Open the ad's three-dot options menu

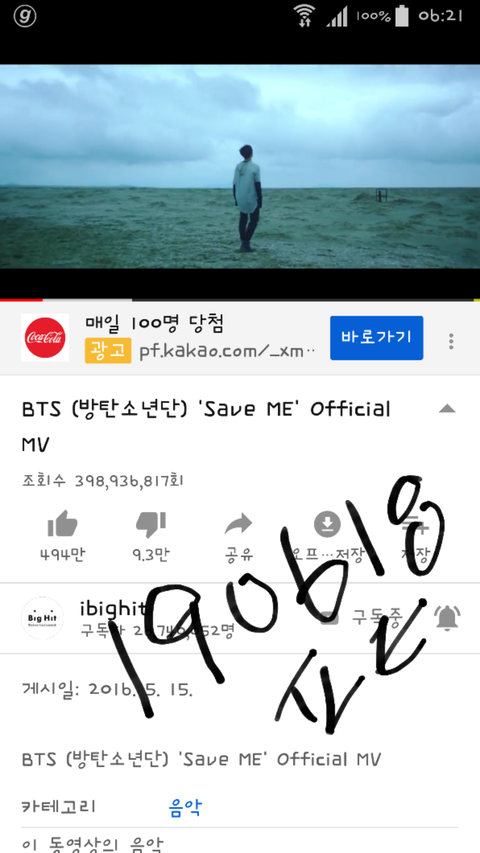451,341
